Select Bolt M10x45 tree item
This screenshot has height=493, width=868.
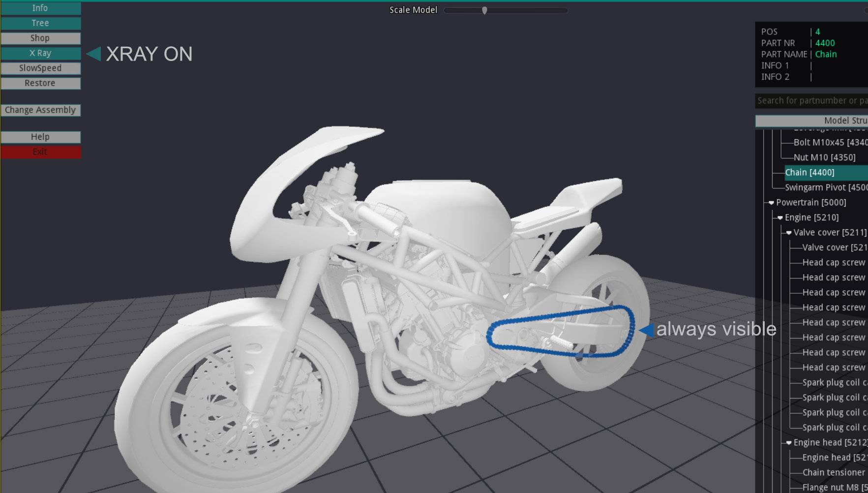click(830, 143)
